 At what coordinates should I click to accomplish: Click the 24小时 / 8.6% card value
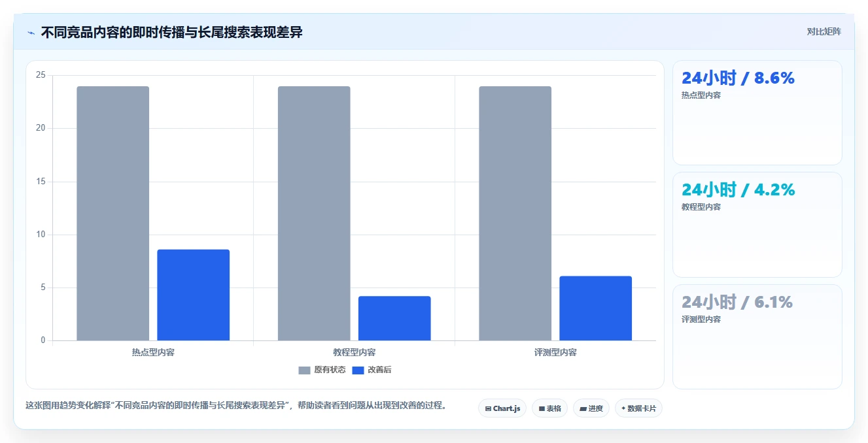tap(738, 78)
